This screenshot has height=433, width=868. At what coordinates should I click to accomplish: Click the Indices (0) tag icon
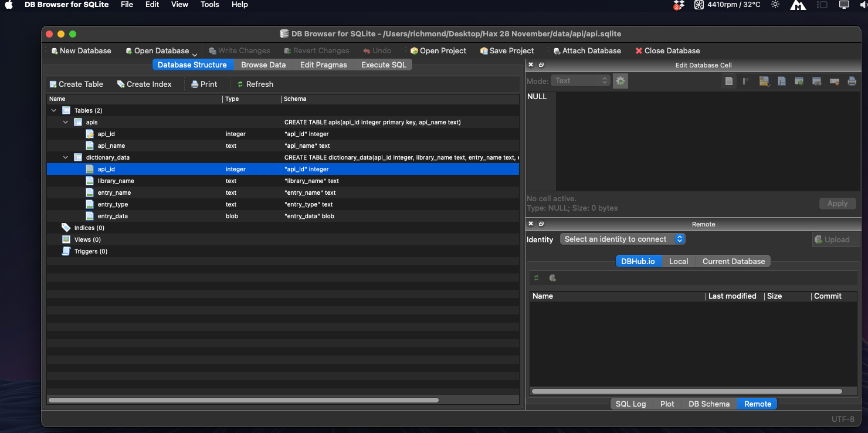(66, 228)
